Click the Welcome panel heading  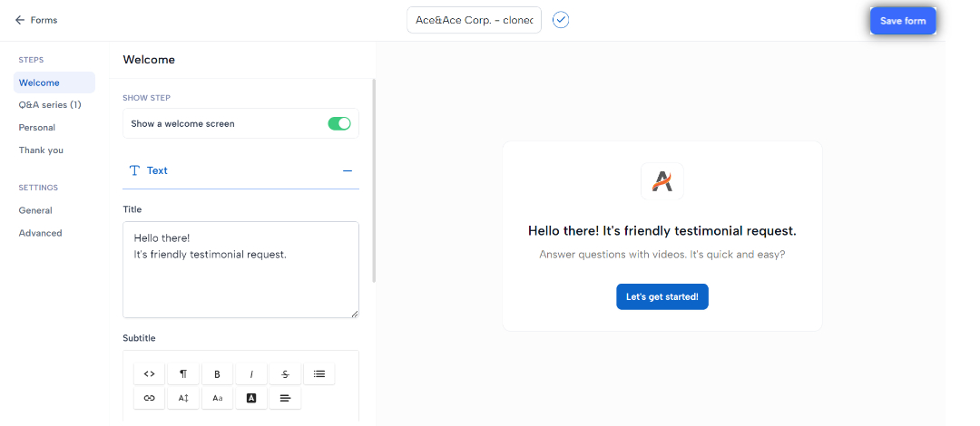pyautogui.click(x=149, y=60)
